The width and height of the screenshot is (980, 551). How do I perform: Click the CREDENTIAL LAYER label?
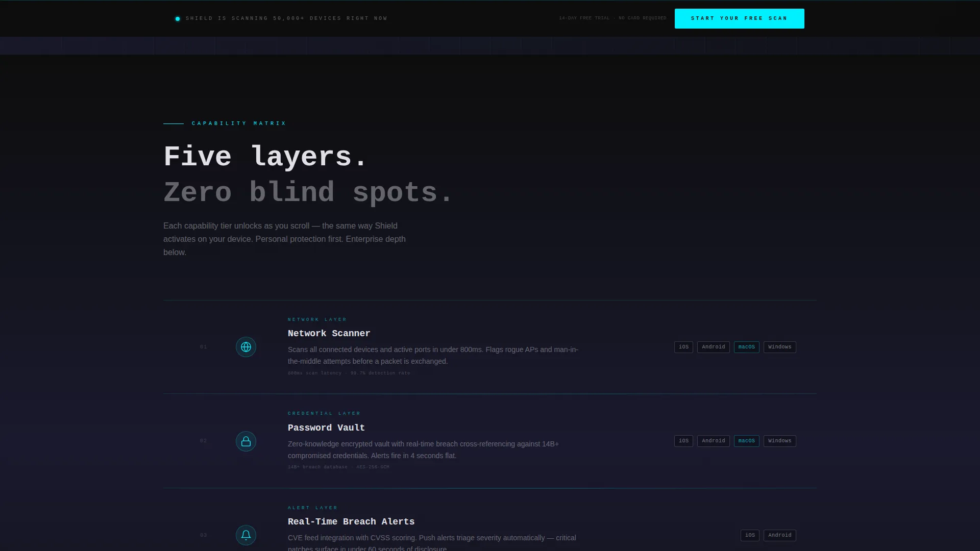(324, 413)
